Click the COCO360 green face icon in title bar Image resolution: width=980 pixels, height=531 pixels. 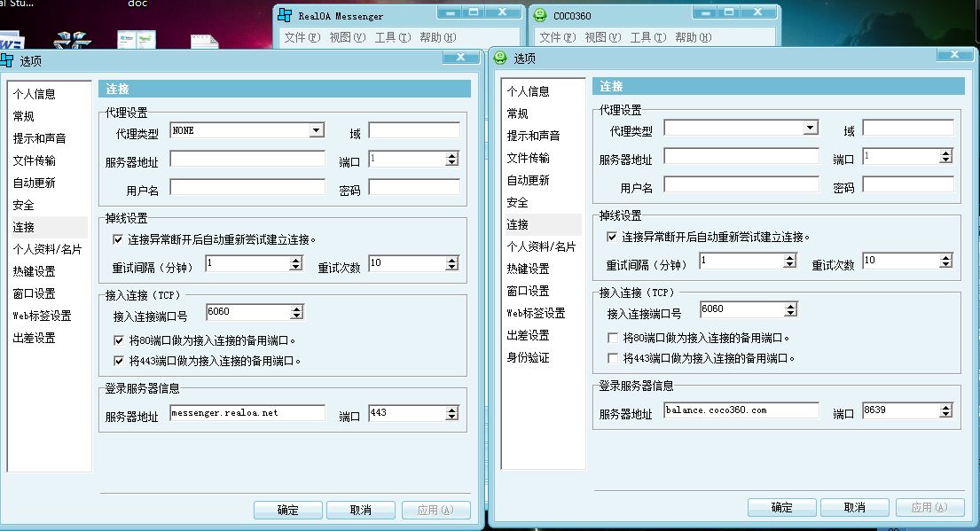pyautogui.click(x=540, y=15)
